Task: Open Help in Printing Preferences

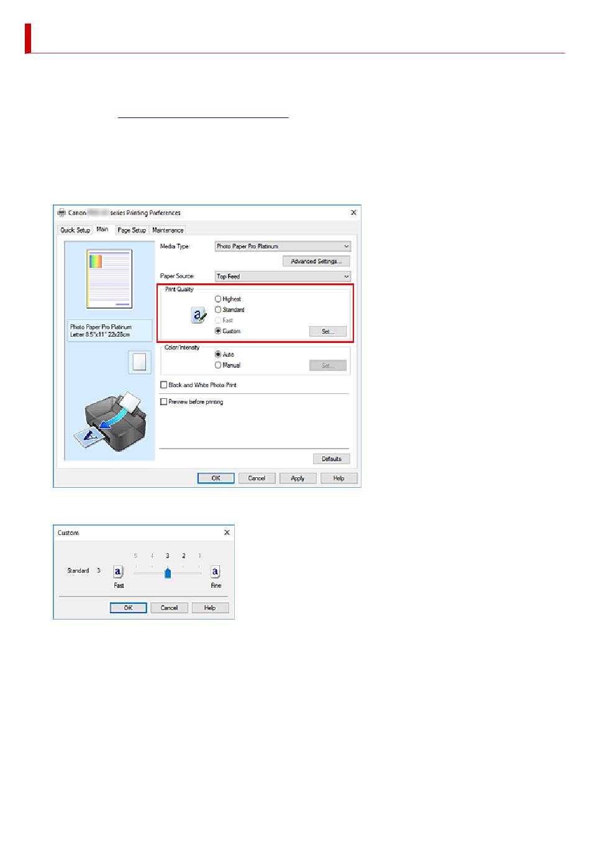Action: 339,478
